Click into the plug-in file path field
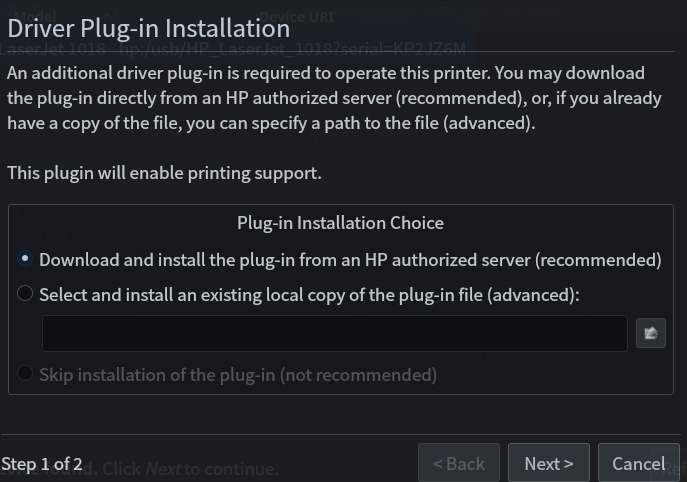Image resolution: width=687 pixels, height=482 pixels. tap(335, 333)
